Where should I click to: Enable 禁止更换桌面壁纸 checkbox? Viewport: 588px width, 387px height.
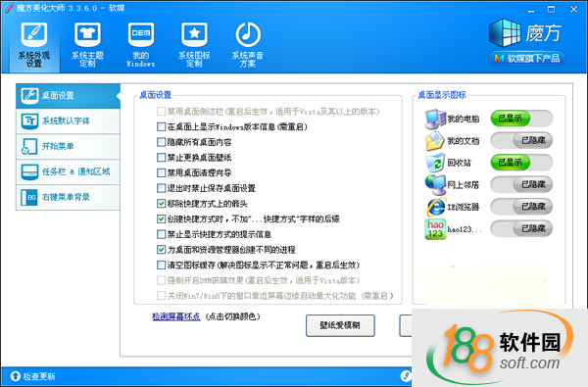tap(162, 158)
